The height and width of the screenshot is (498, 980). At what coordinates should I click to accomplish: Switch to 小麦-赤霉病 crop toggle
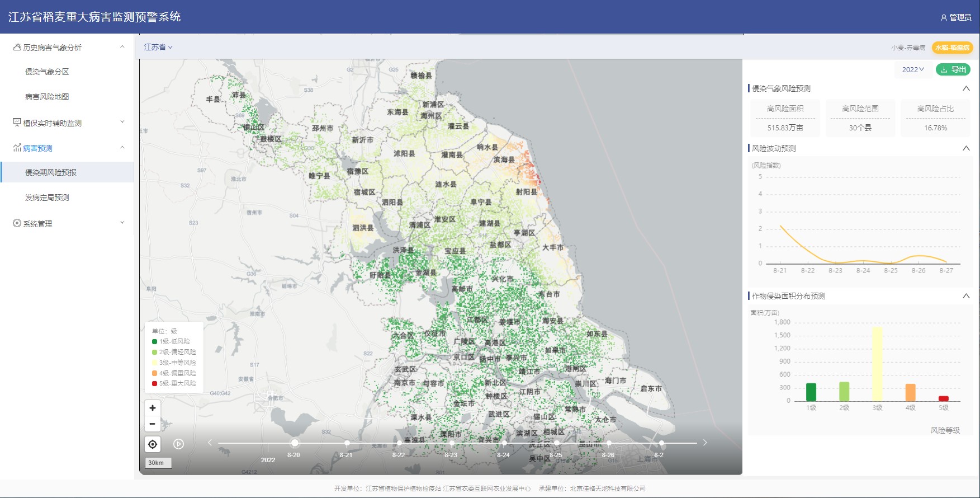tap(908, 48)
